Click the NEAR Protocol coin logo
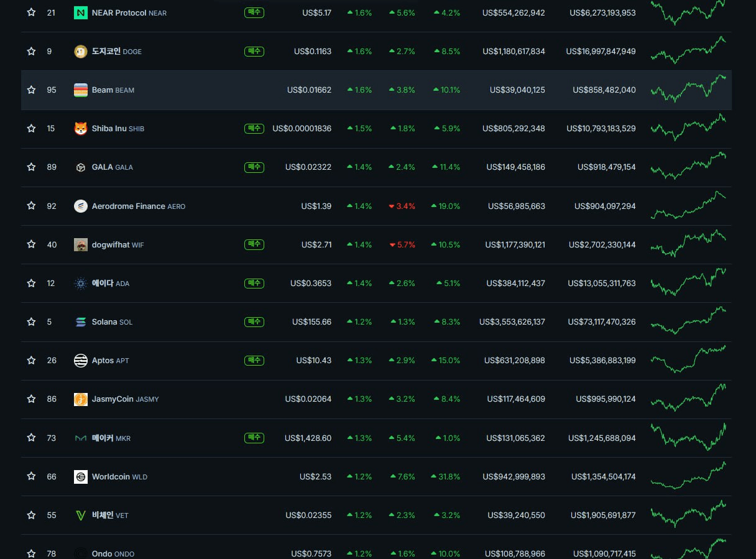Viewport: 756px width, 559px height. pyautogui.click(x=81, y=12)
